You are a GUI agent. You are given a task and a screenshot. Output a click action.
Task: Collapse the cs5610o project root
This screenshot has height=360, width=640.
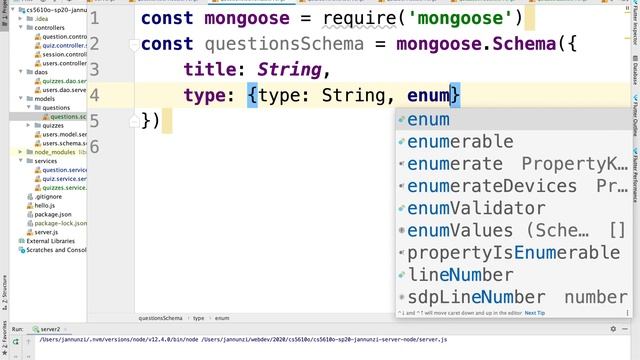[13, 10]
